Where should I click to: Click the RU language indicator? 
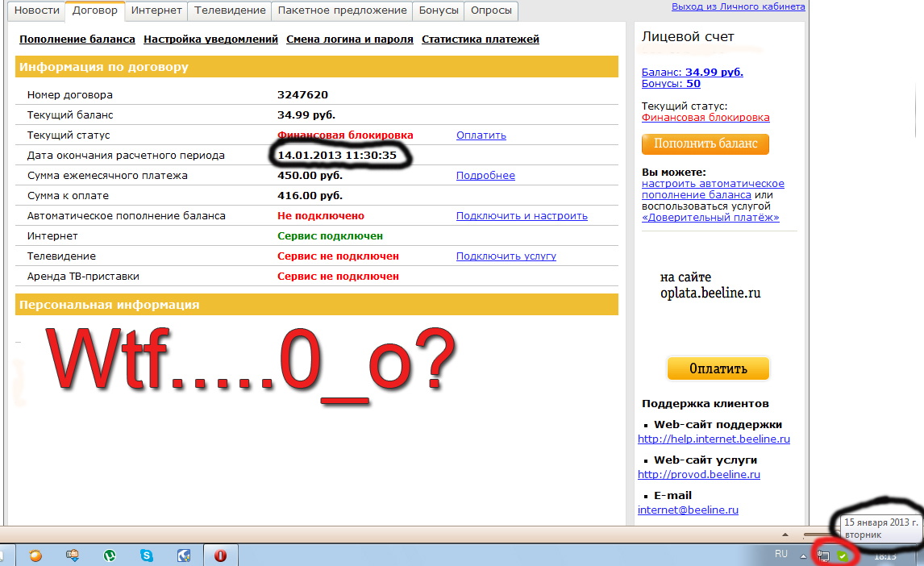[780, 554]
